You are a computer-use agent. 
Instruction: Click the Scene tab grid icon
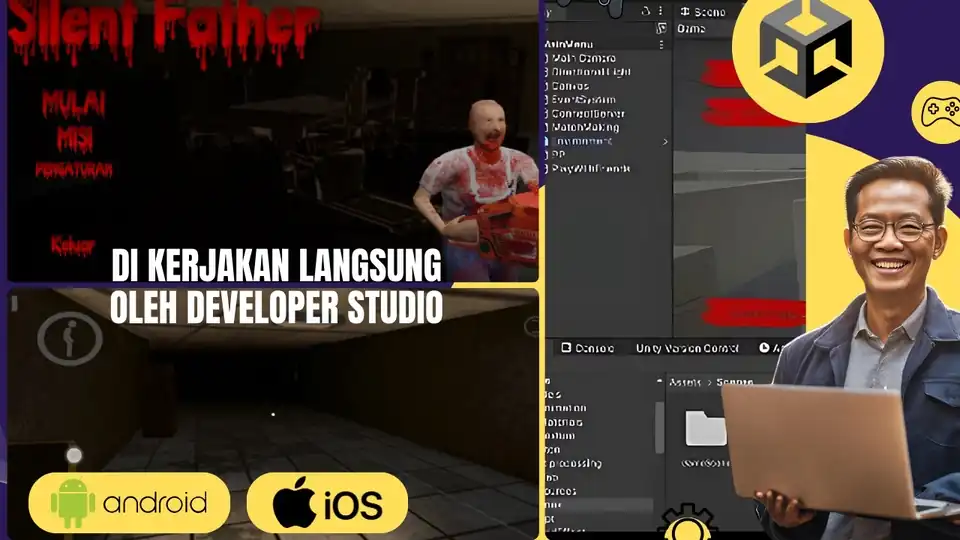click(x=685, y=12)
